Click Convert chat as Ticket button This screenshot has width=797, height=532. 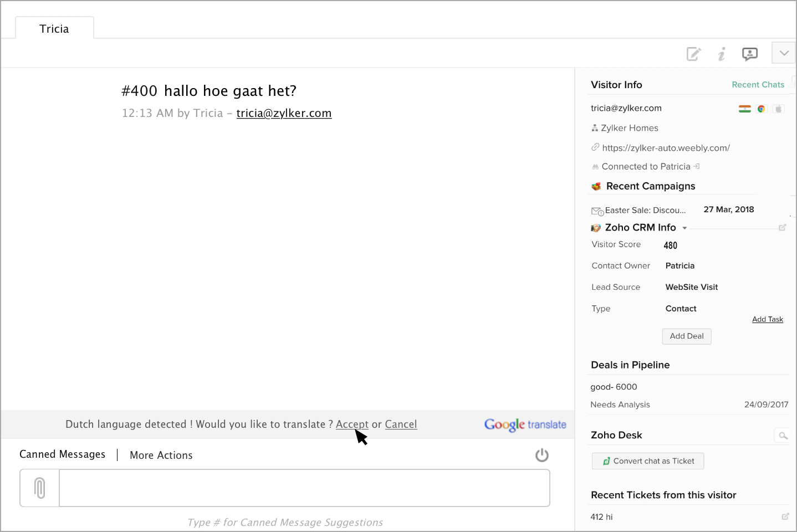pos(648,461)
